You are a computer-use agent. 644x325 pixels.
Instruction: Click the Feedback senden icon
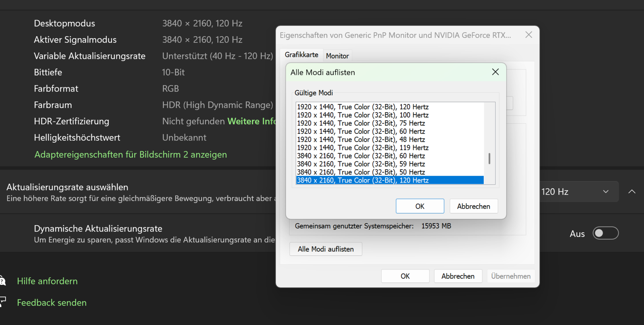pos(2,302)
